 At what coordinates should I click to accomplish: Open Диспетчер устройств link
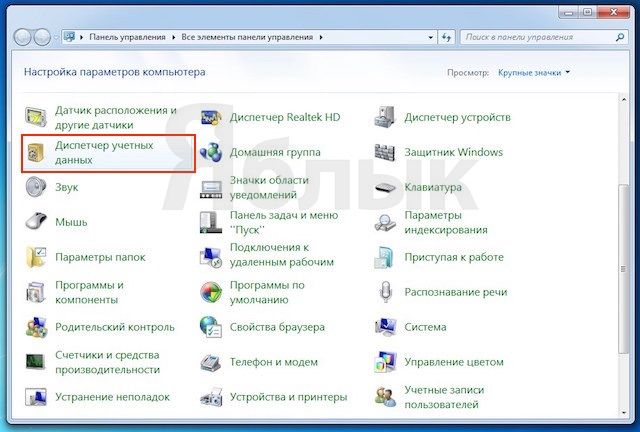point(457,118)
